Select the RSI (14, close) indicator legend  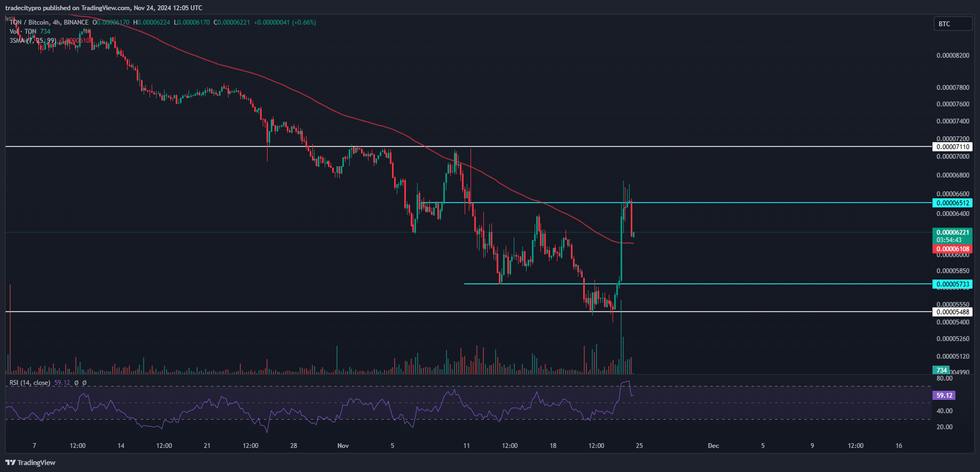pos(30,383)
